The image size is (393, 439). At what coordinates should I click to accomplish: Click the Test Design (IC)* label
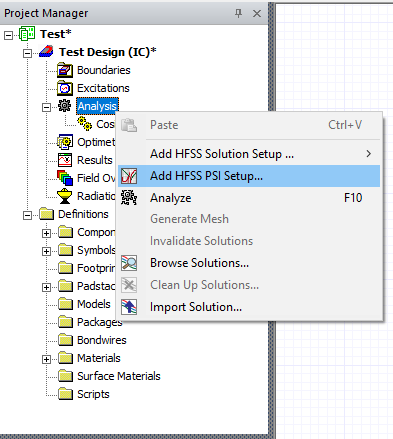(108, 52)
